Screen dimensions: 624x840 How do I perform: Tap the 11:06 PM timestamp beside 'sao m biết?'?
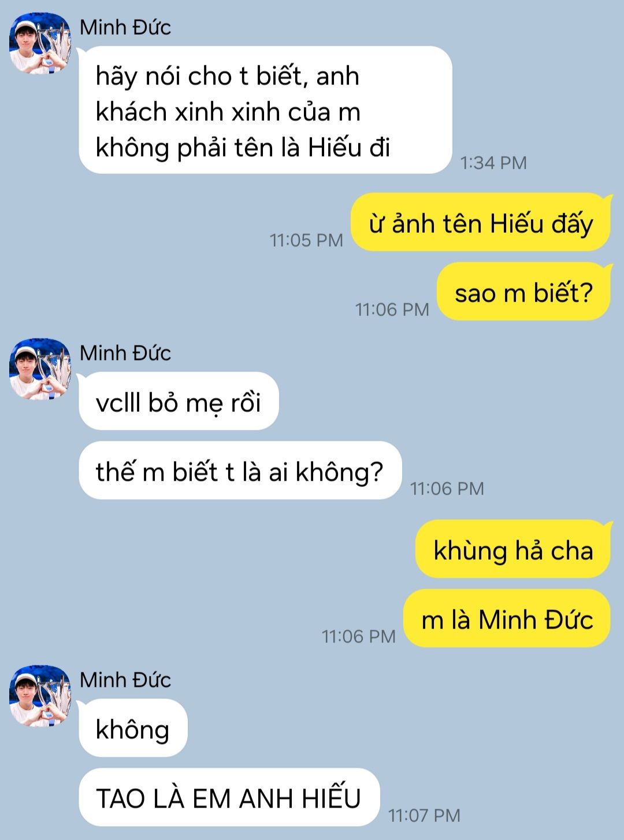[392, 309]
